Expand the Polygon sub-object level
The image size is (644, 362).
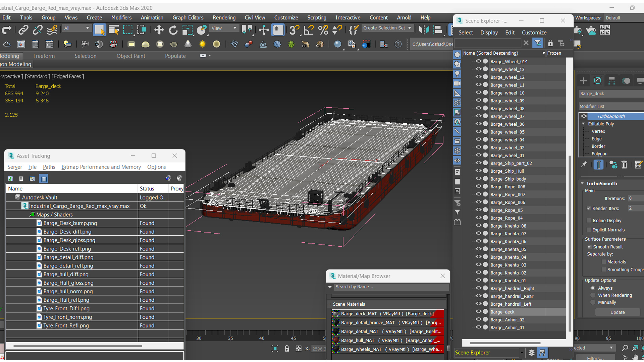600,154
